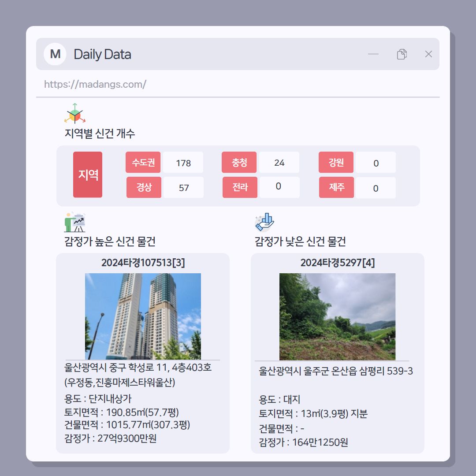Click the 제주 count value 0
The image size is (476, 476).
point(376,188)
